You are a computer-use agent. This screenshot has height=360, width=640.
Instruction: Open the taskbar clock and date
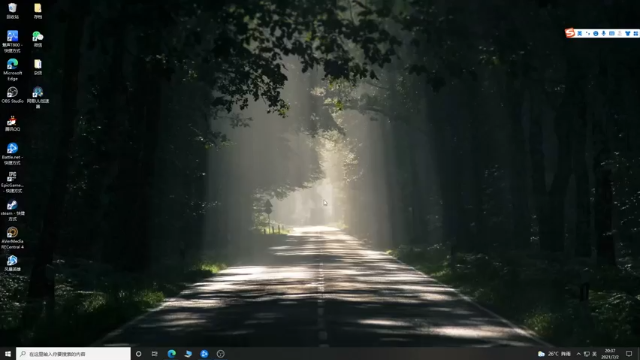610,354
